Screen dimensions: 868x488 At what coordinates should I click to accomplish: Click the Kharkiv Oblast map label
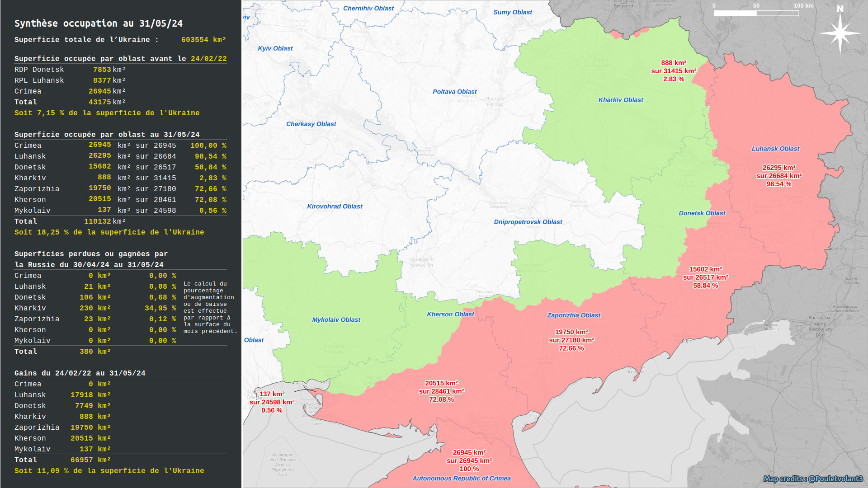[x=620, y=100]
